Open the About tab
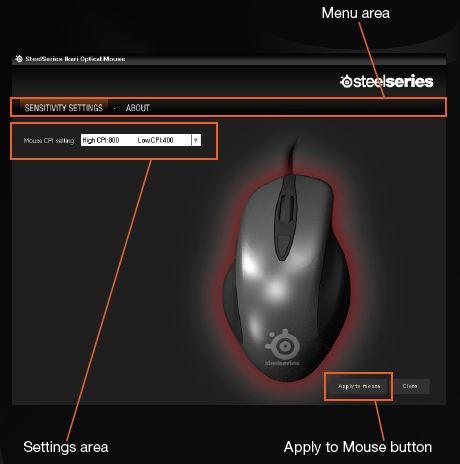Image resolution: width=460 pixels, height=464 pixels. pos(138,108)
